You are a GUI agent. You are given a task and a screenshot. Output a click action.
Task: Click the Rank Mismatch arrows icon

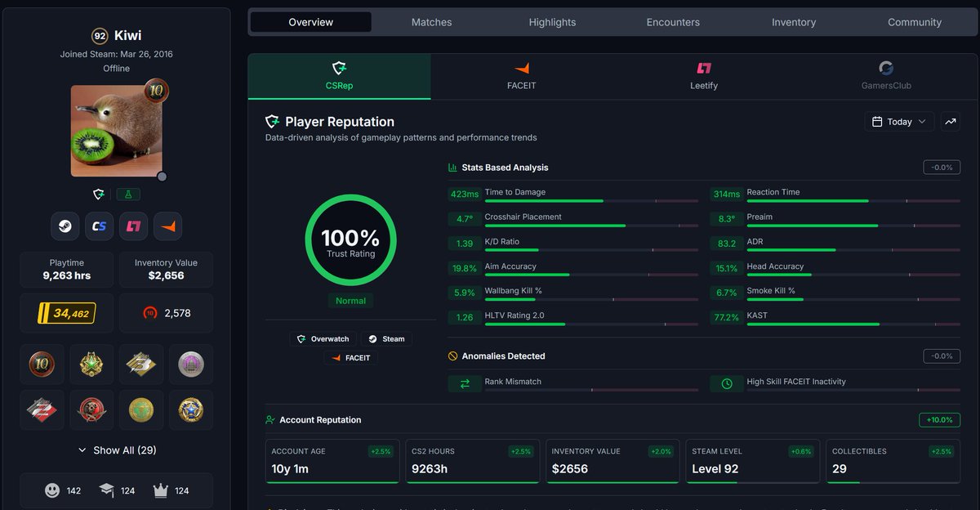(x=465, y=383)
